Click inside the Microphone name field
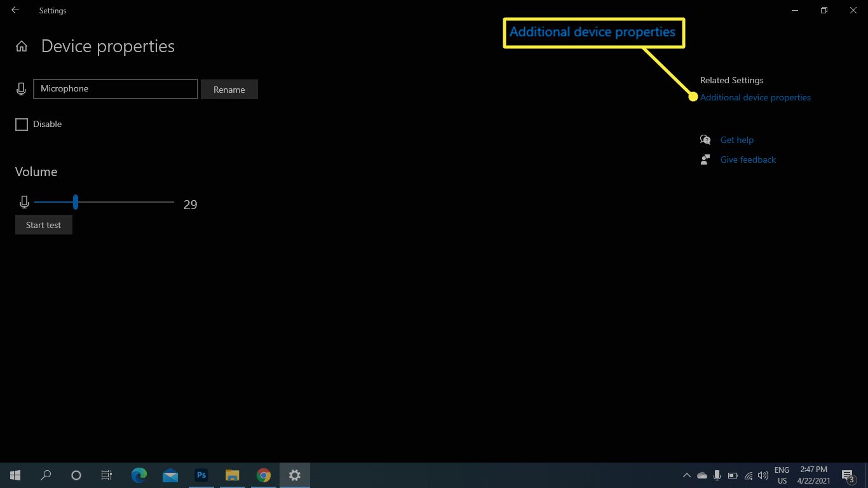Screen dimensions: 868x488 (x=116, y=89)
